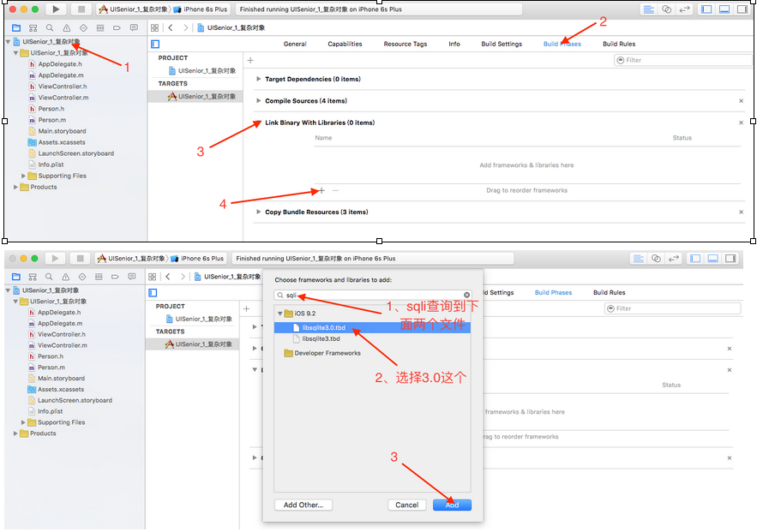Open debug navigator in top window
The height and width of the screenshot is (532, 757).
click(100, 28)
